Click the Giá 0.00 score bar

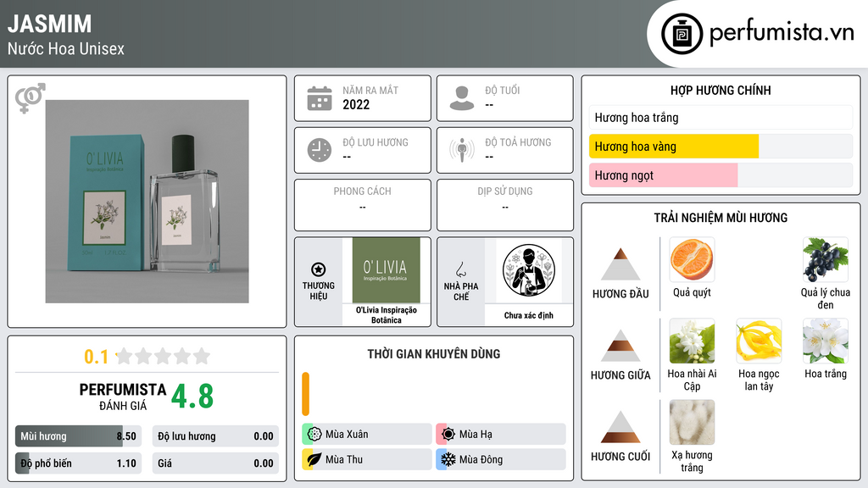(x=215, y=463)
